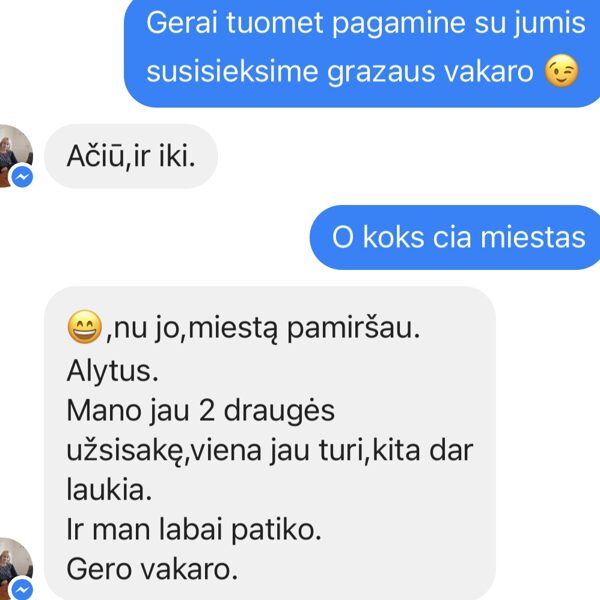
Task: Tap the word 'Gerai' in top blue message
Action: coord(182,23)
